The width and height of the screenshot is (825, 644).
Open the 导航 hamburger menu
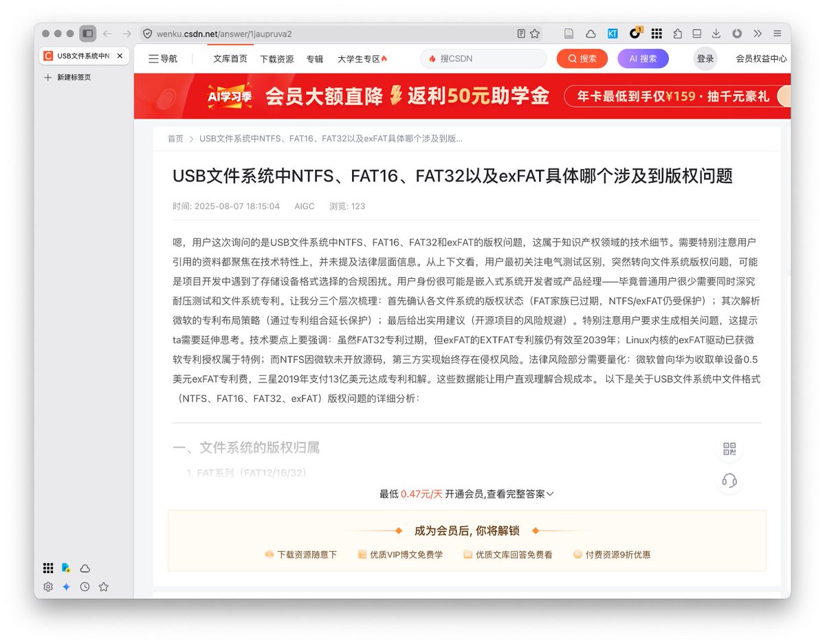click(x=163, y=59)
